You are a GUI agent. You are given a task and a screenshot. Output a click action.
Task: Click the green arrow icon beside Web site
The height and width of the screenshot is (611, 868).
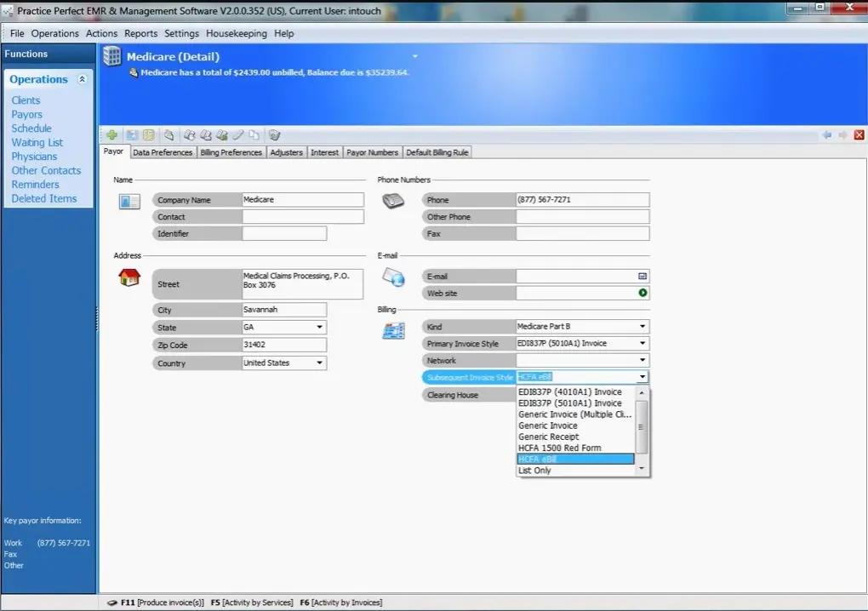643,293
